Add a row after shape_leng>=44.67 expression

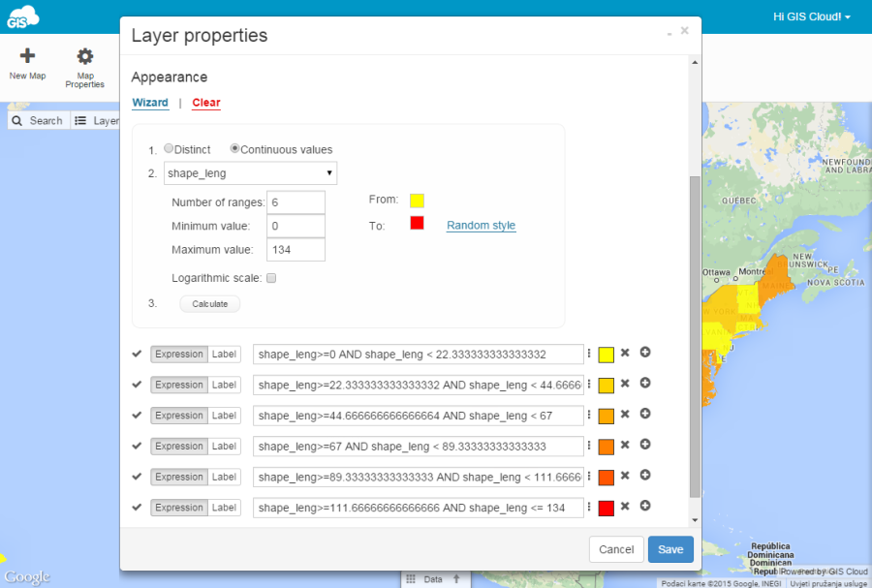point(645,413)
